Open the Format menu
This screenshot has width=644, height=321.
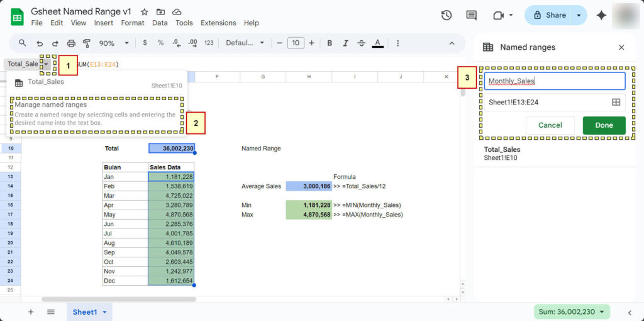pyautogui.click(x=133, y=23)
